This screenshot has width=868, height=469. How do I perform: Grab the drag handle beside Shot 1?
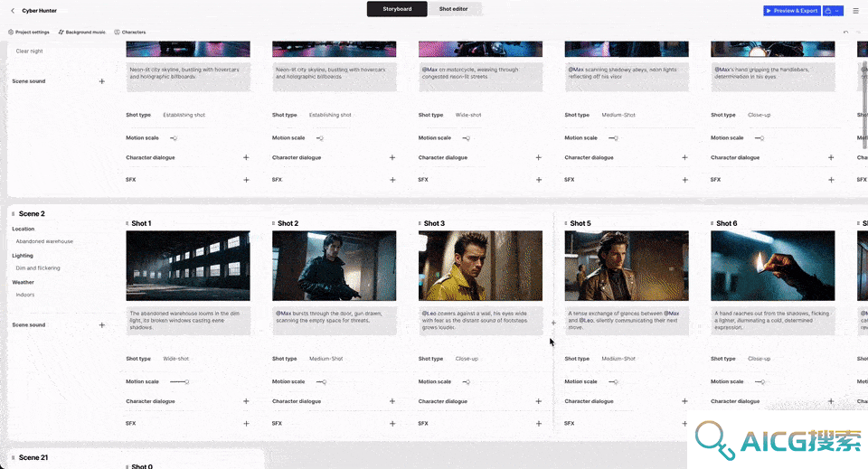coord(127,223)
